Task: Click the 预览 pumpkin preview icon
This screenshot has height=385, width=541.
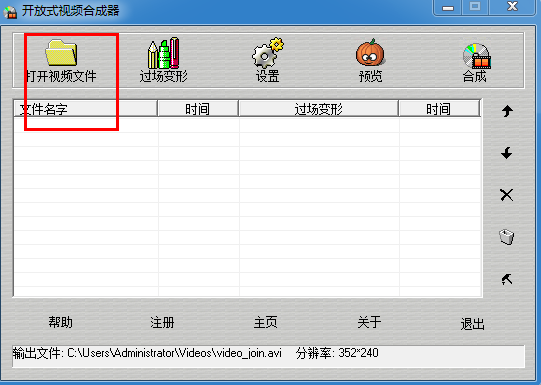Action: coord(370,52)
